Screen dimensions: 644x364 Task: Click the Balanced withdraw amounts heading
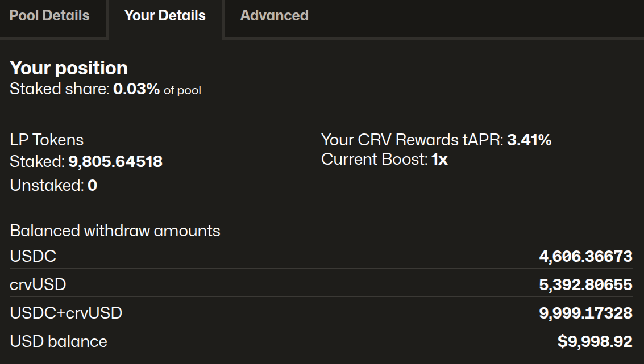pyautogui.click(x=115, y=231)
